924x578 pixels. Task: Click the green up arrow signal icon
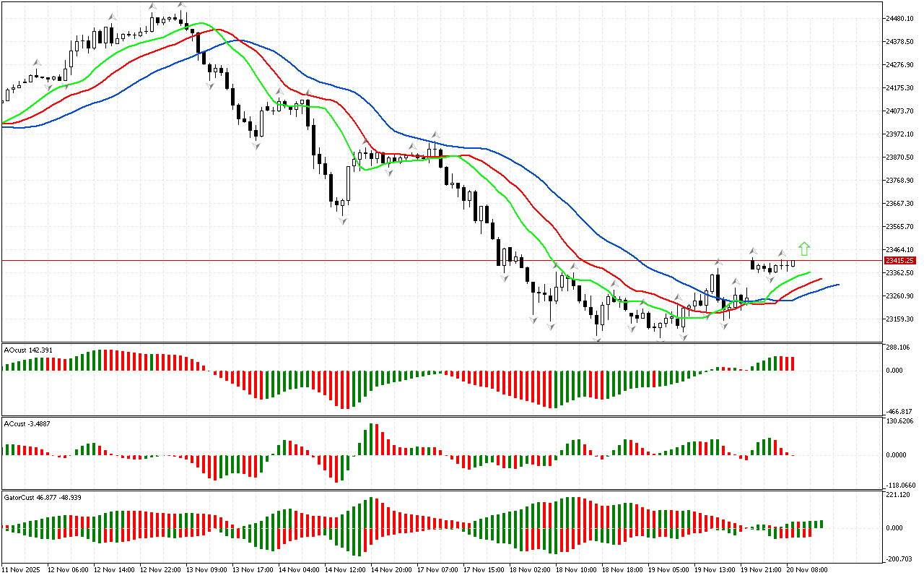pos(804,249)
